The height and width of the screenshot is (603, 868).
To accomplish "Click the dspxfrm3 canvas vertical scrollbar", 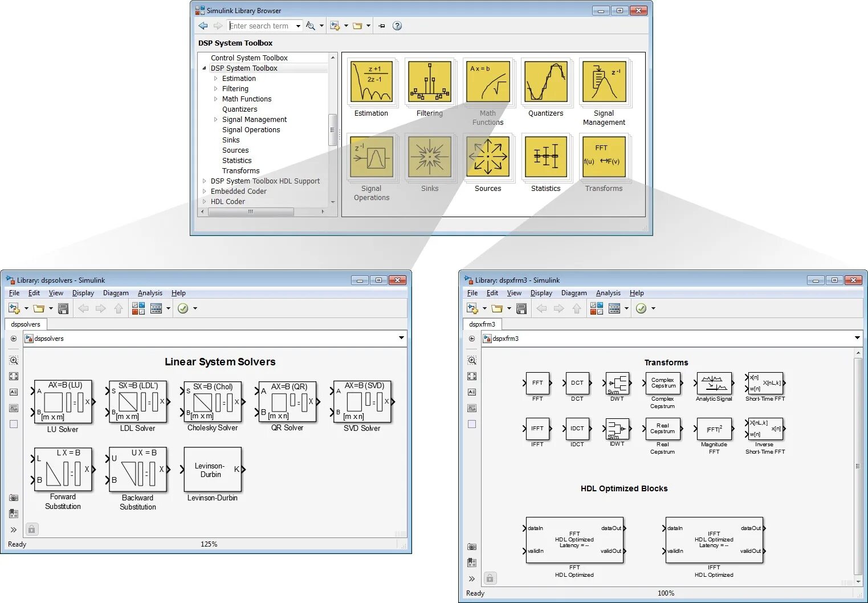I will (858, 466).
